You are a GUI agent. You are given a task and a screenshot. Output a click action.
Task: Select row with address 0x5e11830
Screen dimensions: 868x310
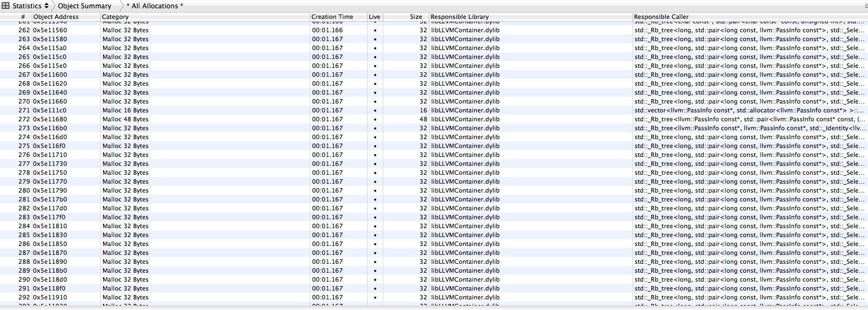click(x=434, y=235)
